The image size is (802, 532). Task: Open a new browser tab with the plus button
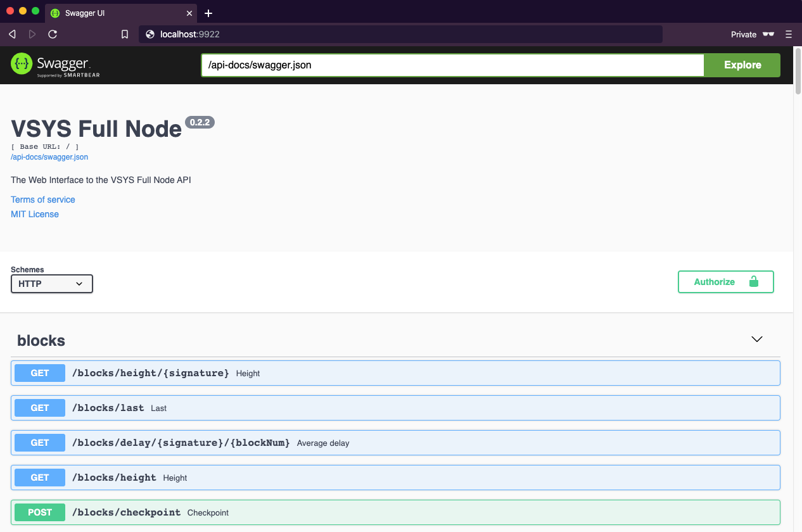pos(208,13)
